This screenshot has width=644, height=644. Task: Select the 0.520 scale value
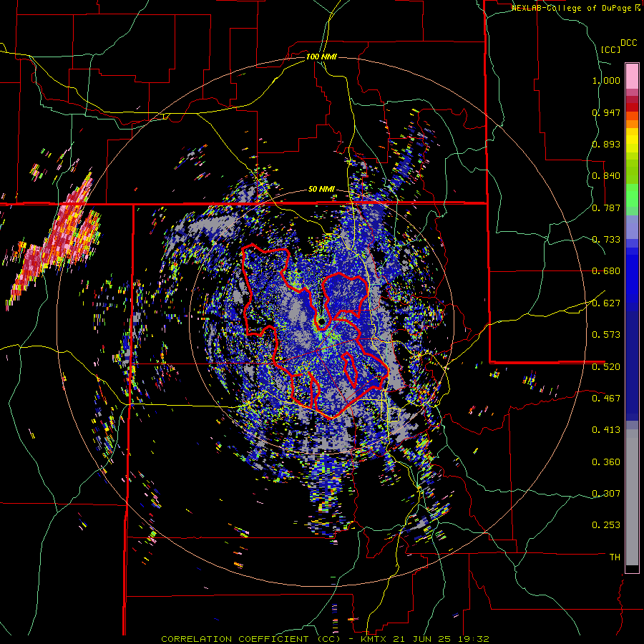pyautogui.click(x=606, y=366)
